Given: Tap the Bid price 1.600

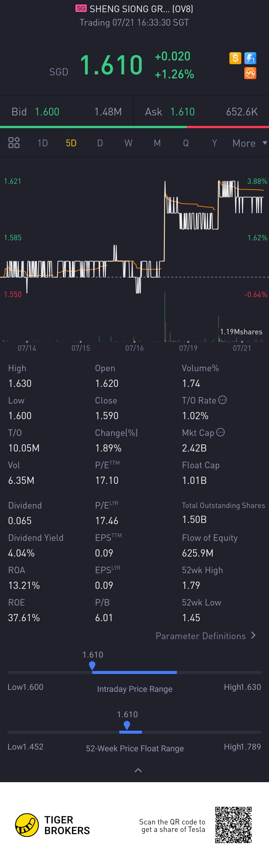Looking at the screenshot, I should click(x=47, y=111).
